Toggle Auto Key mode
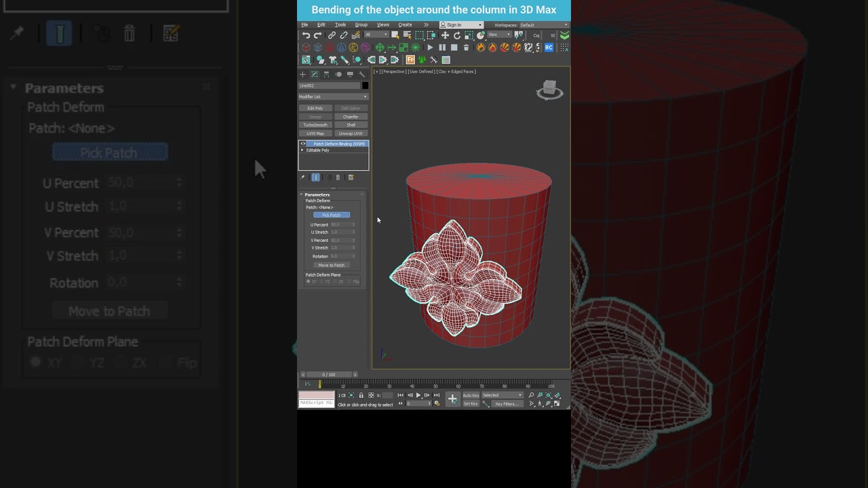 pos(471,395)
